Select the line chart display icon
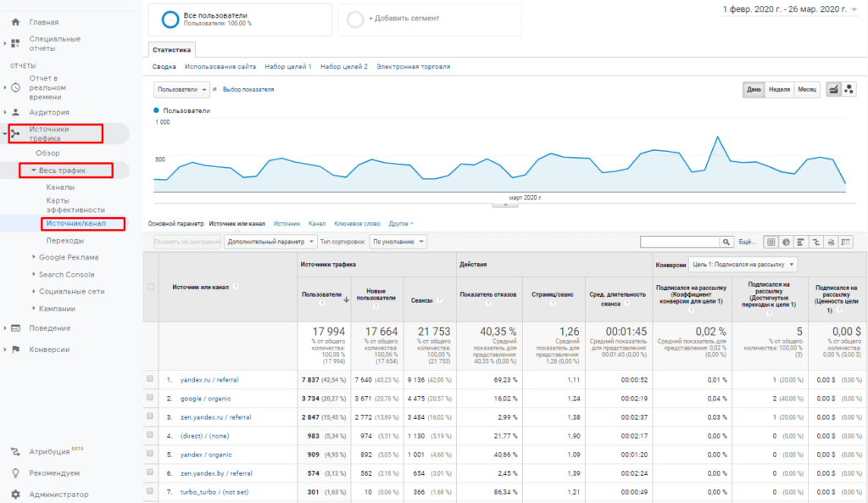The height and width of the screenshot is (503, 868). (x=835, y=88)
